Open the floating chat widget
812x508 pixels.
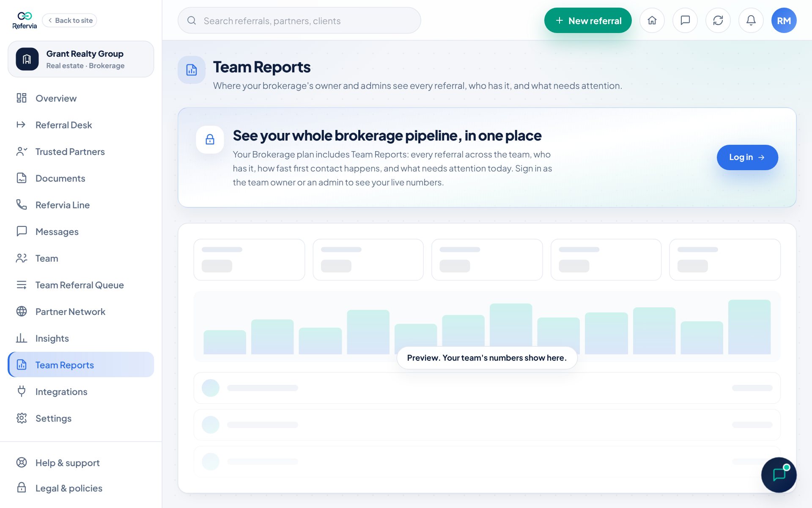(x=779, y=475)
